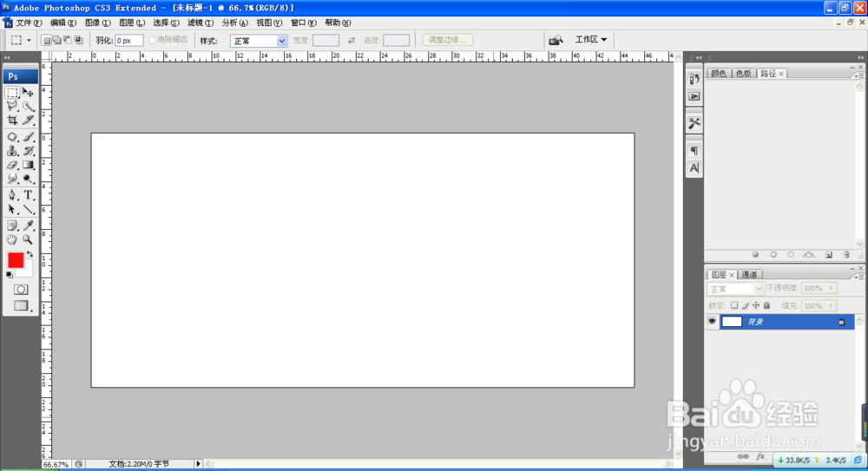Toggle lock image pixels brush icon

745,305
